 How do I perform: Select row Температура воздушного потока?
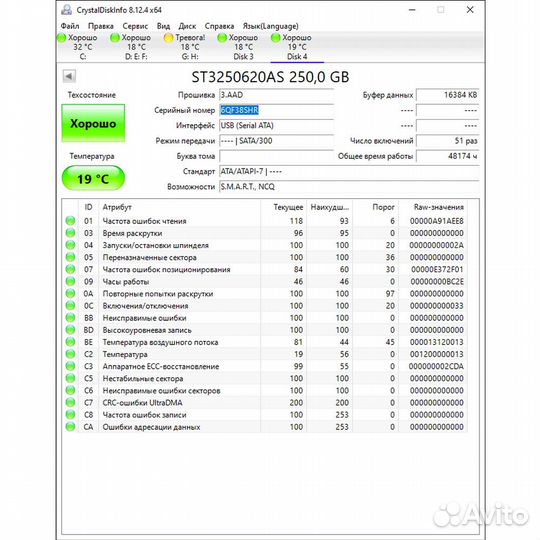click(264, 342)
